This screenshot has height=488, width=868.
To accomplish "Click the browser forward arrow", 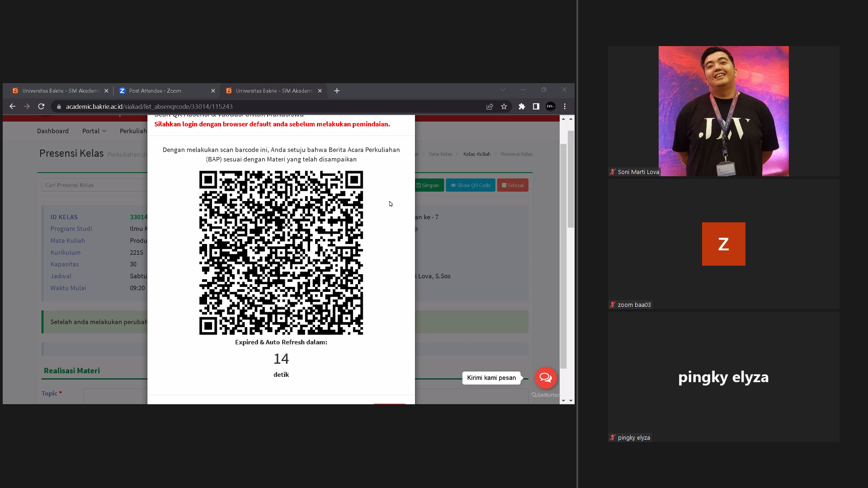I will 27,107.
